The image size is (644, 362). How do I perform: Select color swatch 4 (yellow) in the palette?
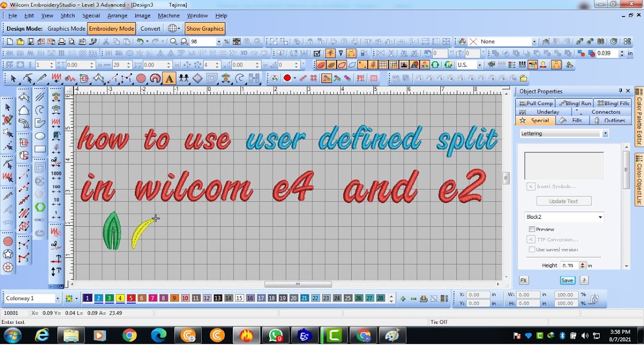120,298
